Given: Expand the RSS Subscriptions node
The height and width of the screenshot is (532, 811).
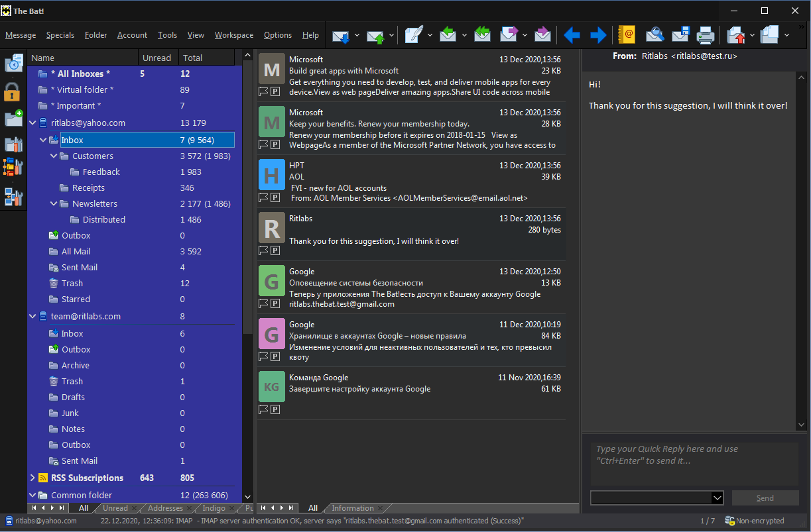Looking at the screenshot, I should [x=33, y=478].
